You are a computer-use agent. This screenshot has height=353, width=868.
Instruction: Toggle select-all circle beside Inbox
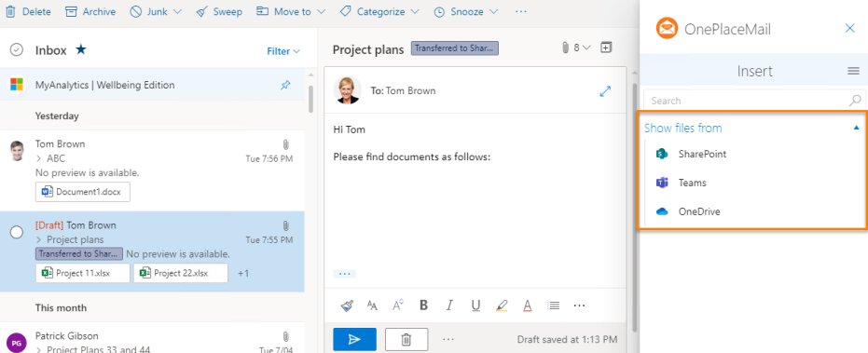click(x=17, y=50)
